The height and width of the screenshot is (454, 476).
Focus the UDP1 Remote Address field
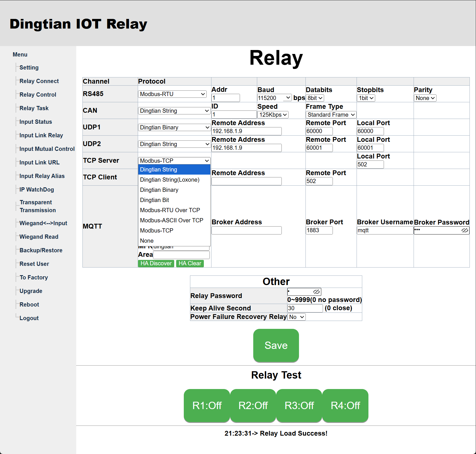[x=247, y=131]
